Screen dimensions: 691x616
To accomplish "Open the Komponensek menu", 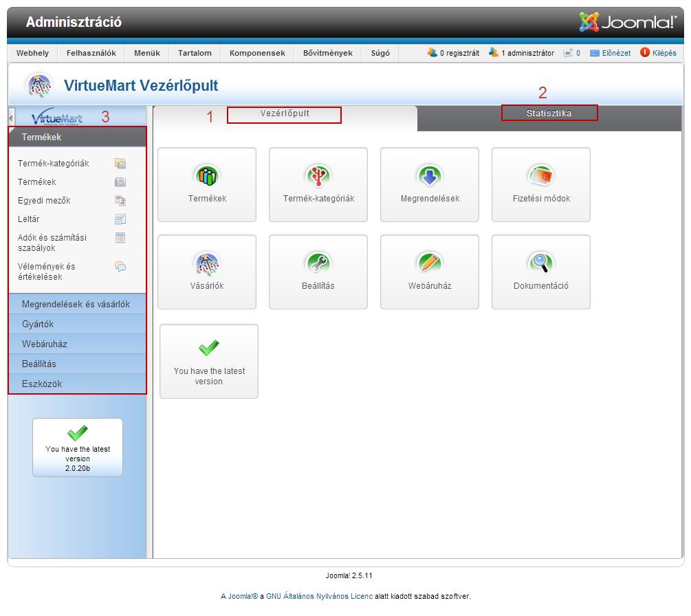I will (257, 53).
